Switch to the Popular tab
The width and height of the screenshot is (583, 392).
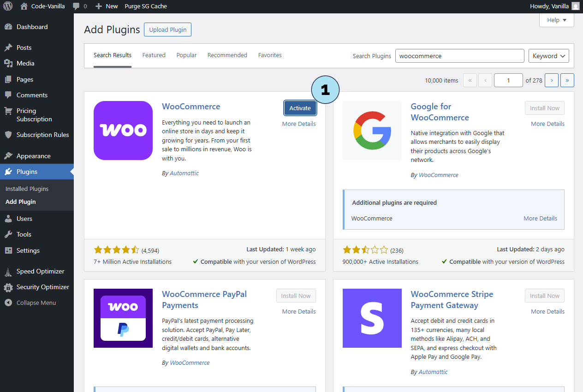[x=186, y=55]
